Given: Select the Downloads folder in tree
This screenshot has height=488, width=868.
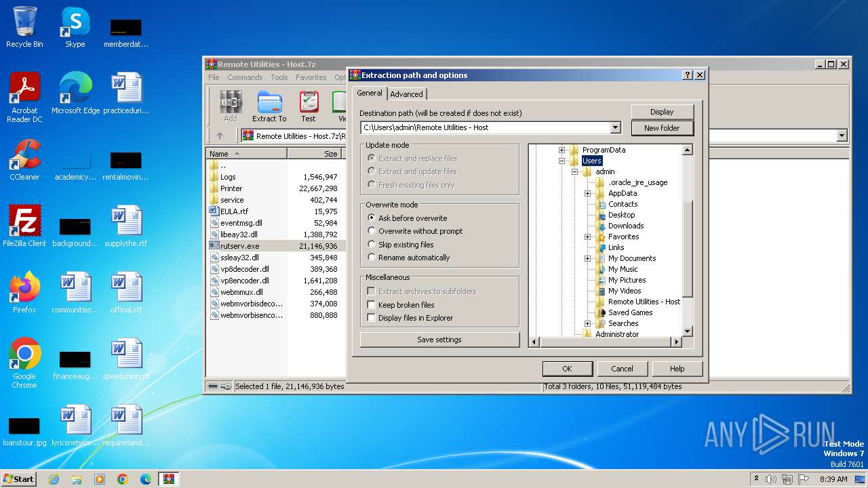Looking at the screenshot, I should point(626,226).
